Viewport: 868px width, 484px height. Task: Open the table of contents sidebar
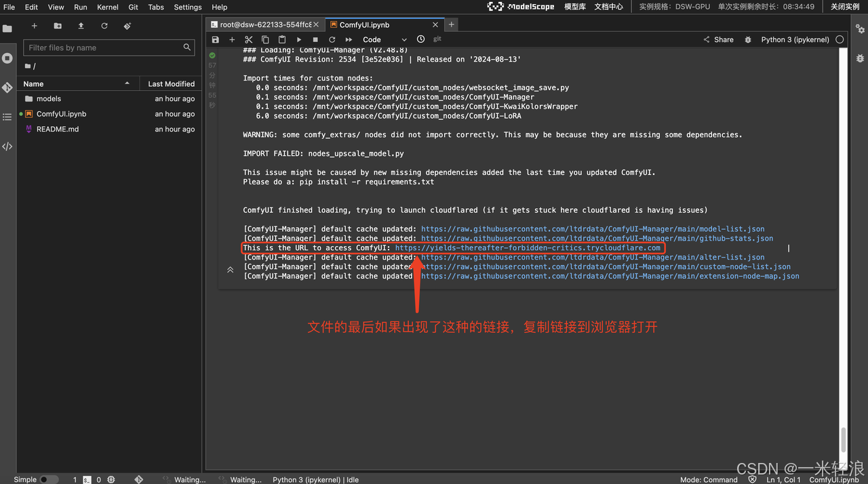(7, 116)
